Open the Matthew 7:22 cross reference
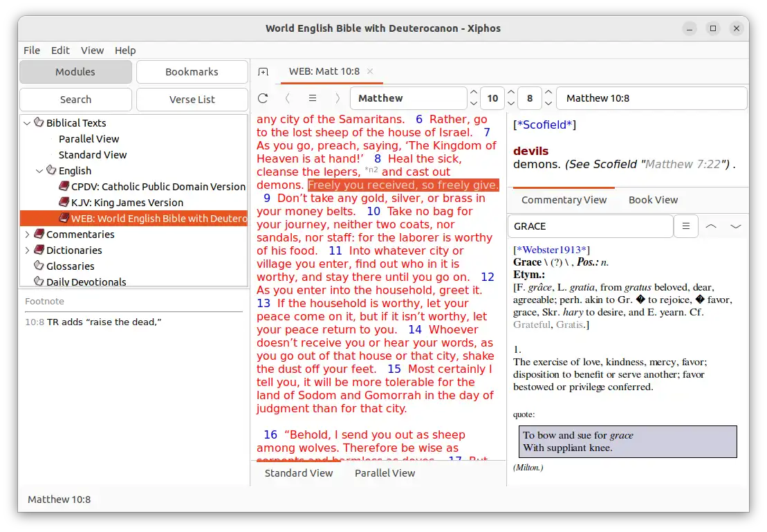Image resolution: width=767 pixels, height=532 pixels. [x=683, y=165]
